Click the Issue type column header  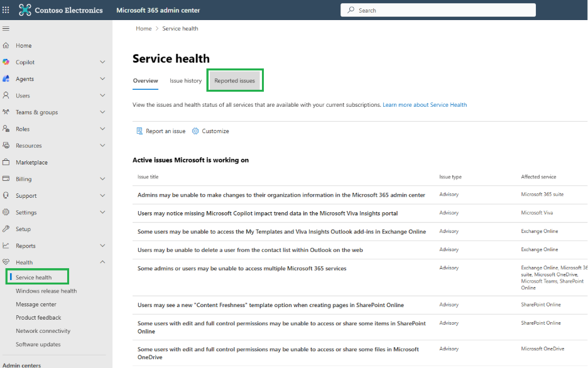pyautogui.click(x=450, y=177)
